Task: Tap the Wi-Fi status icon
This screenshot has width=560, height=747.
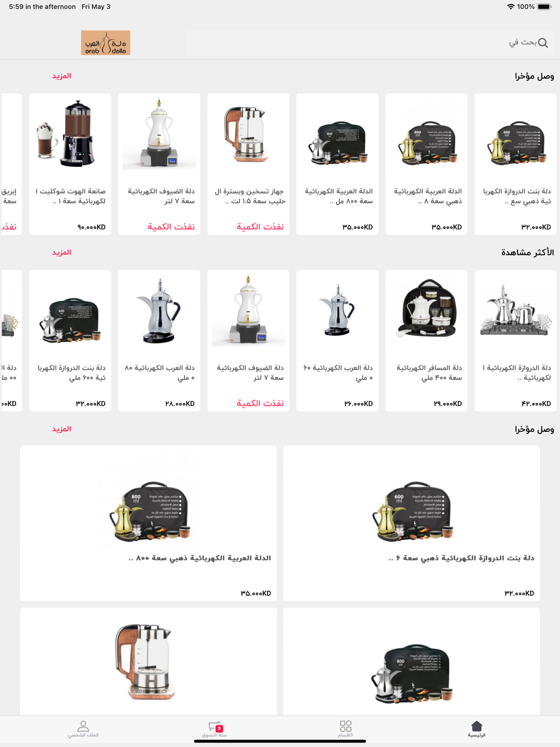Action: (511, 7)
